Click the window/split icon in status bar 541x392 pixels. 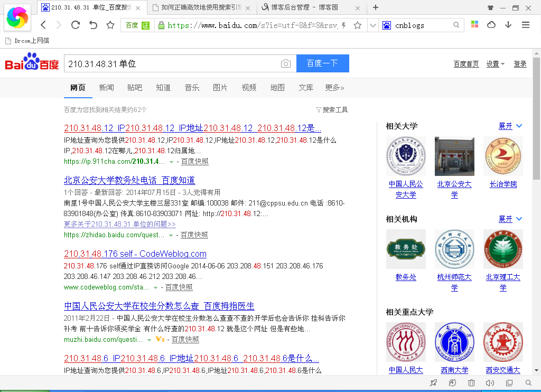pos(509,382)
